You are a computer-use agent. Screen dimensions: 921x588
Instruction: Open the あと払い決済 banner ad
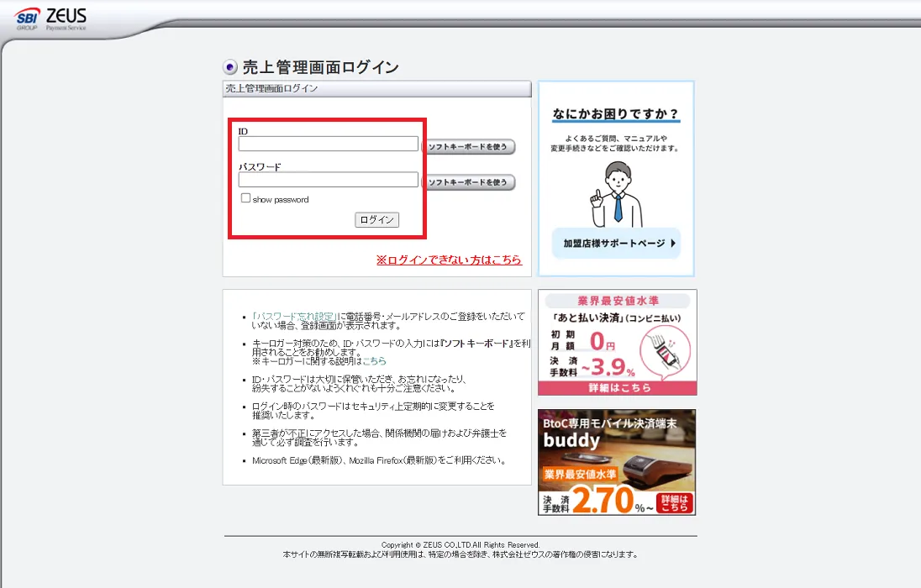click(618, 343)
